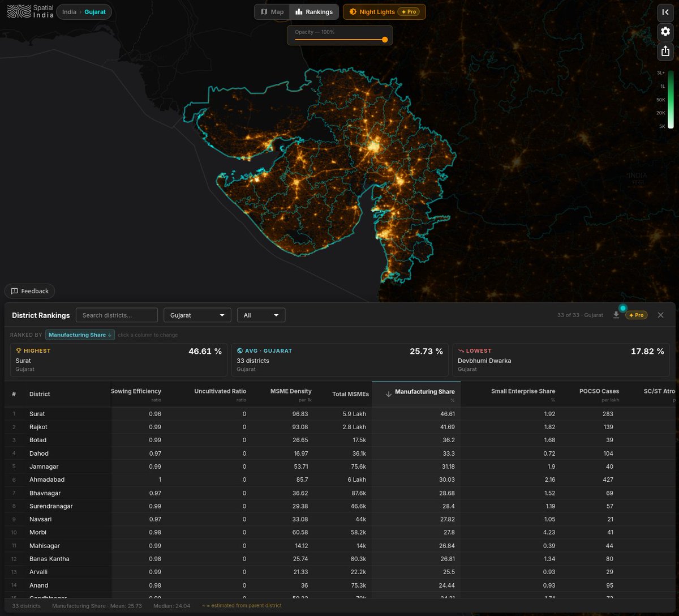Select the Navsari district row
Image resolution: width=679 pixels, height=616 pixels.
click(339, 519)
